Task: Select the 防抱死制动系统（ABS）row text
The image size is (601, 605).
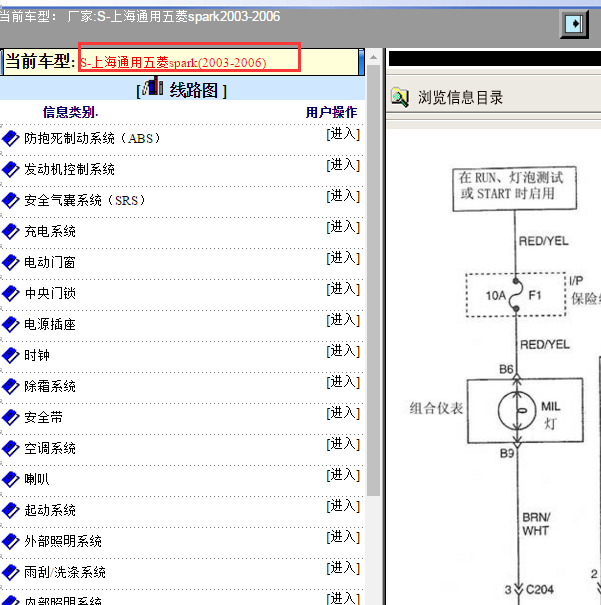Action: 92,139
